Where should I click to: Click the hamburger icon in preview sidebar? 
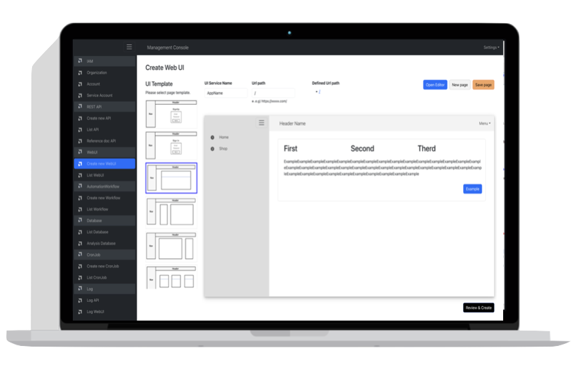(x=261, y=123)
